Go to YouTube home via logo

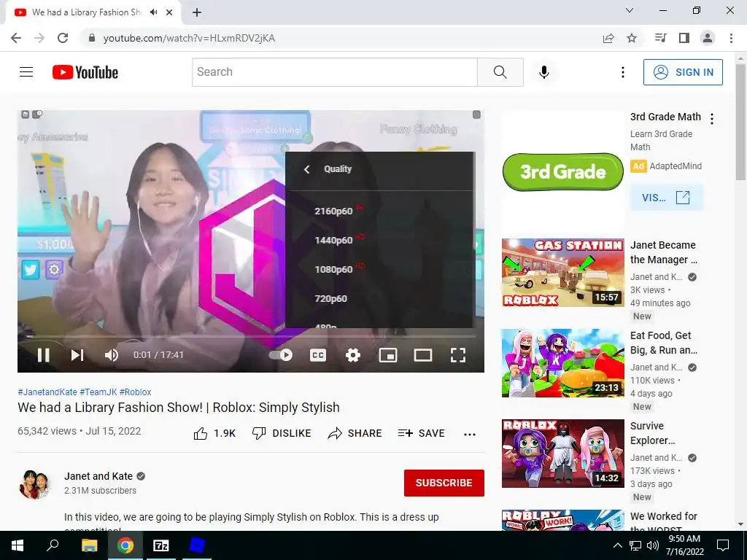pyautogui.click(x=85, y=72)
